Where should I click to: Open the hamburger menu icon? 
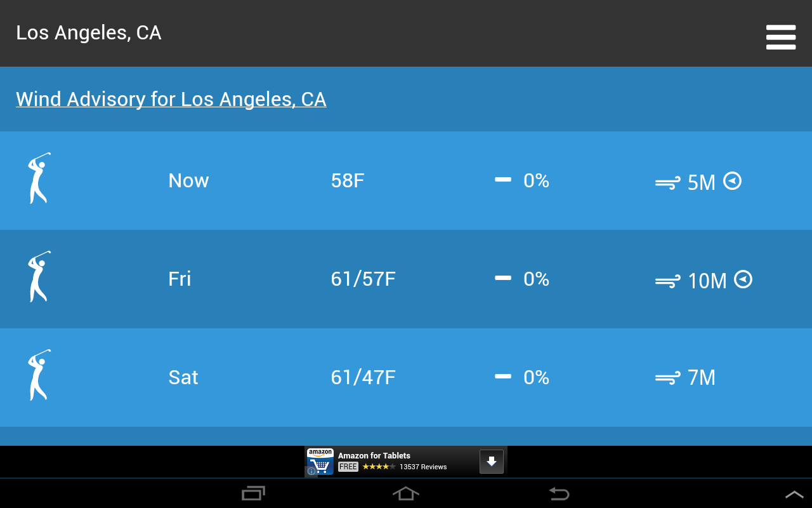(780, 37)
